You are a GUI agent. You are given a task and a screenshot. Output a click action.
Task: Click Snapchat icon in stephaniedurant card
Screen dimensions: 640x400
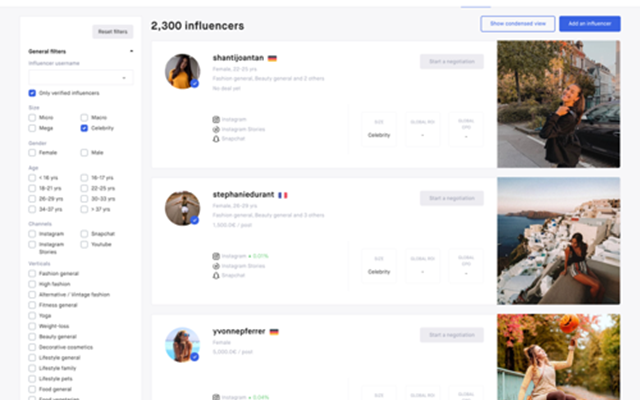point(216,276)
